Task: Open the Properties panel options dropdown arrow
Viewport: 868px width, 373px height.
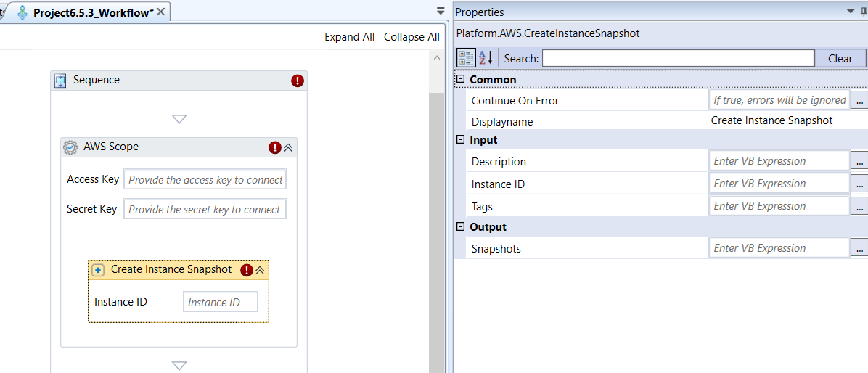Action: pyautogui.click(x=851, y=12)
